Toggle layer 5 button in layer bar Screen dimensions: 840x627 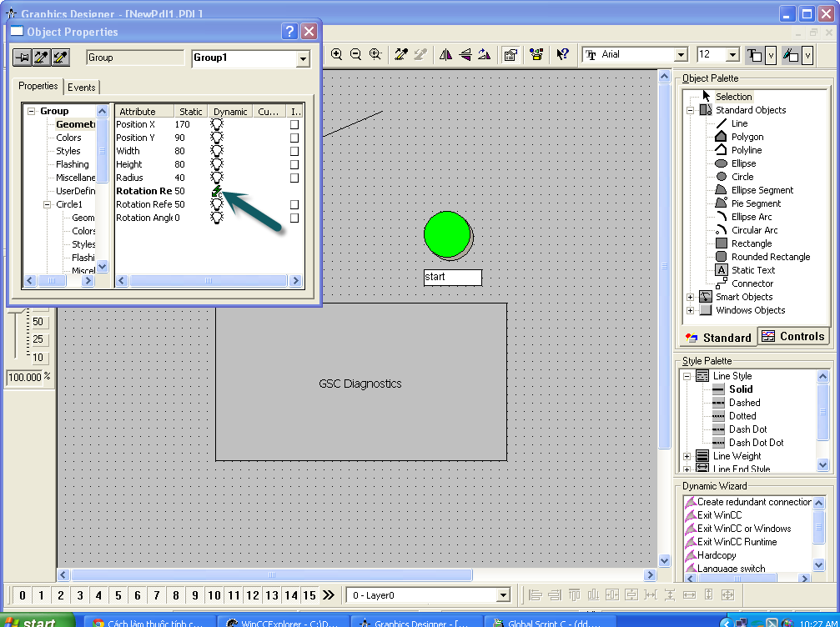pyautogui.click(x=118, y=595)
